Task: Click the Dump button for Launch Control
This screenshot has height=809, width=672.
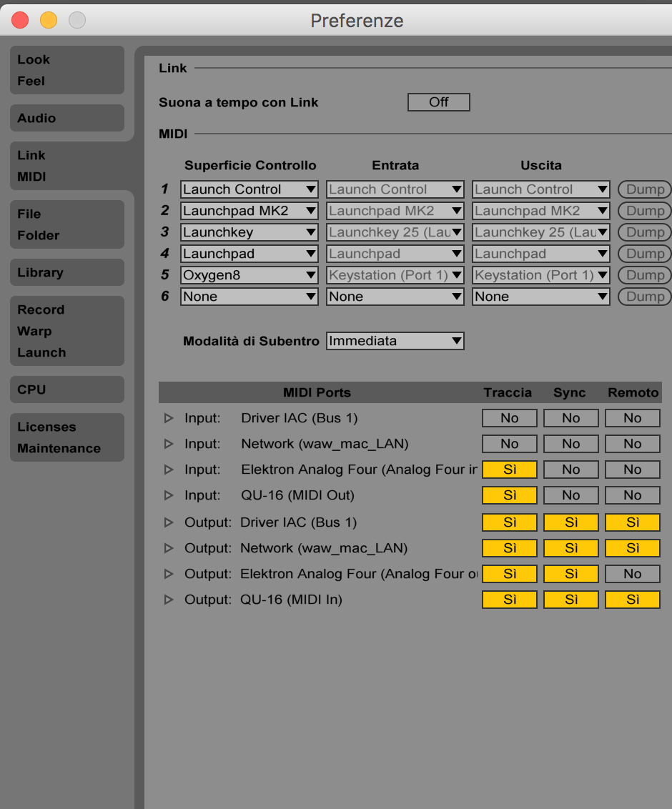Action: [644, 189]
